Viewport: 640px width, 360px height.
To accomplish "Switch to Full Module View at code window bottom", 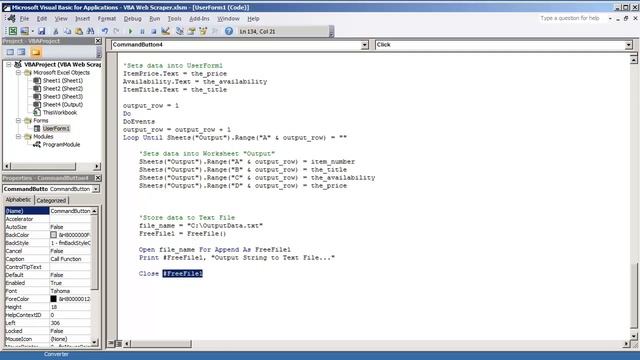I will click(x=119, y=344).
